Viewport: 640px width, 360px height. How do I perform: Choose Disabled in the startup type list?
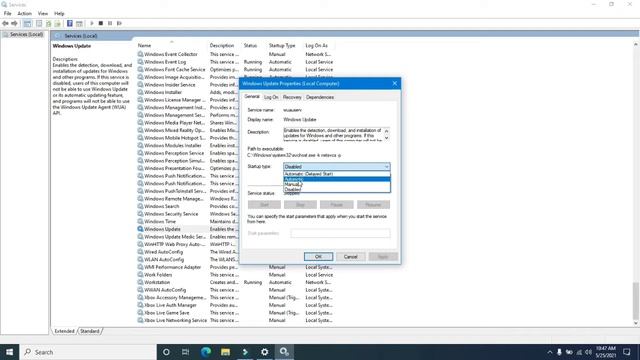(337, 189)
